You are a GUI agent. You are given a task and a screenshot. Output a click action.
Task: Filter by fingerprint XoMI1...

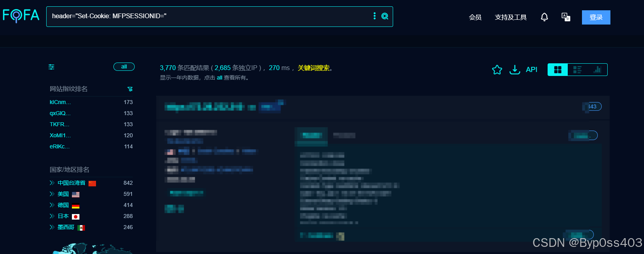coord(60,135)
